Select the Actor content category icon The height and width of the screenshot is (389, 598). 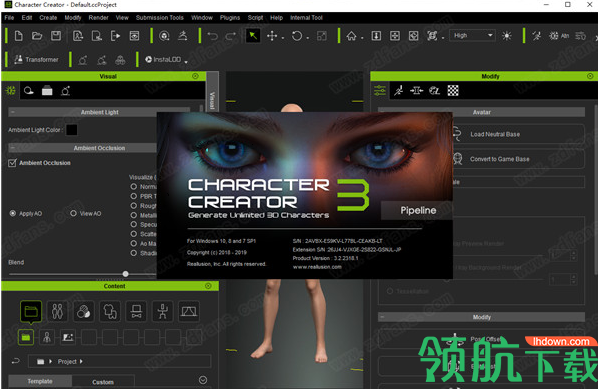[57, 312]
